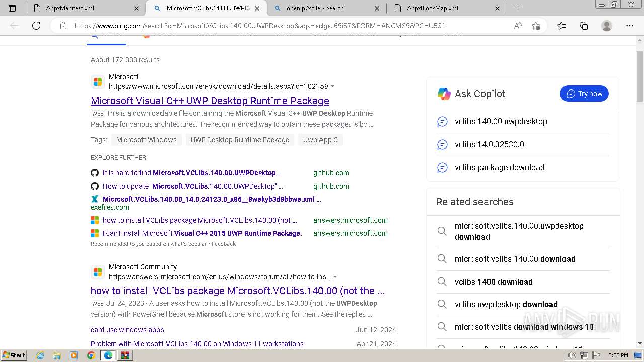Image resolution: width=644 pixels, height=362 pixels.
Task: Expand dropdown next to microsoft.com result URL
Action: 333,87
